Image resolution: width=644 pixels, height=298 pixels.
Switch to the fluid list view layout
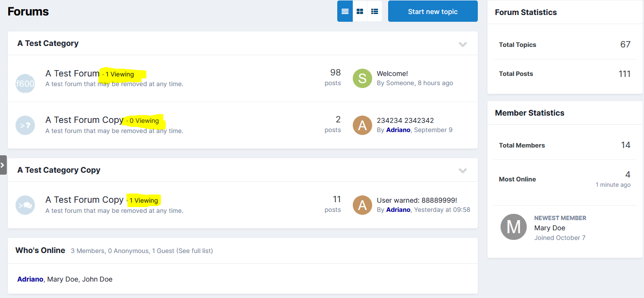[375, 12]
